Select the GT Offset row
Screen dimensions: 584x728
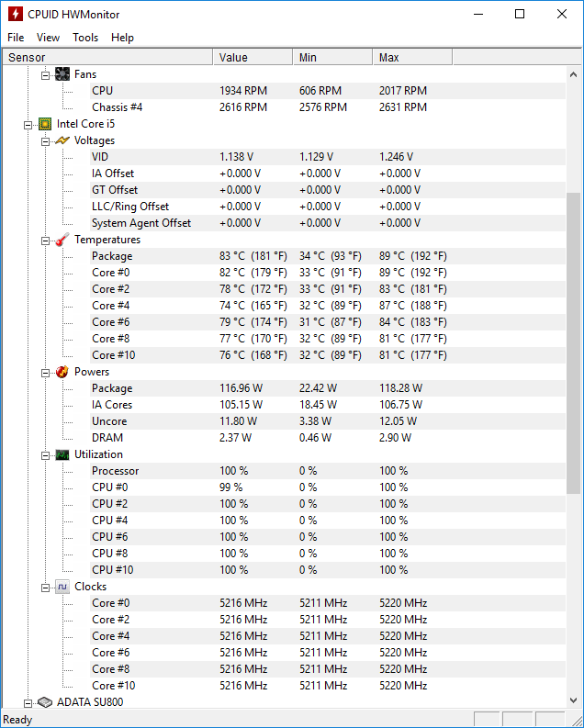(328, 190)
